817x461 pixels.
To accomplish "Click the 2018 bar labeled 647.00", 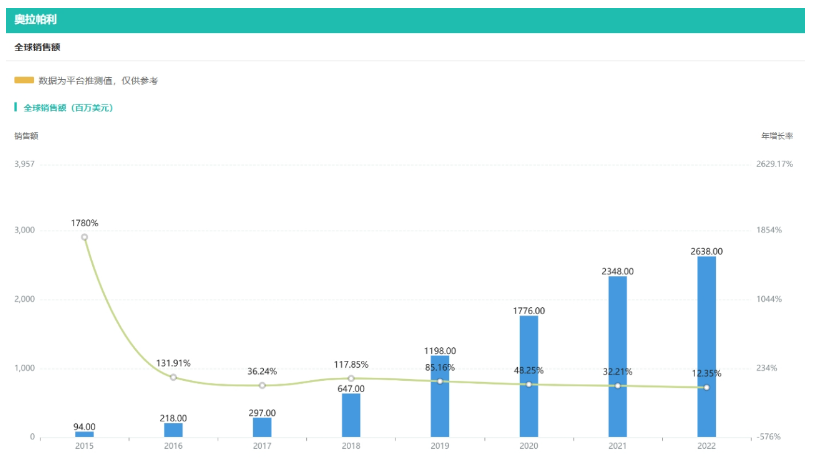I will point(351,415).
